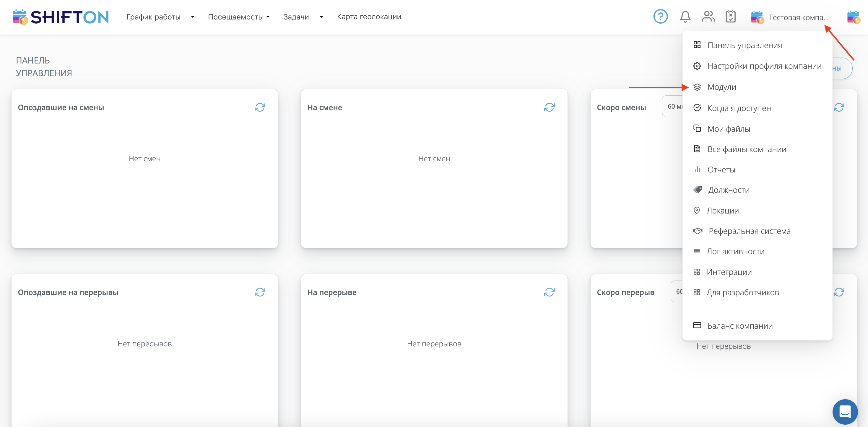Open the Тестовая компа... company menu

pos(798,17)
